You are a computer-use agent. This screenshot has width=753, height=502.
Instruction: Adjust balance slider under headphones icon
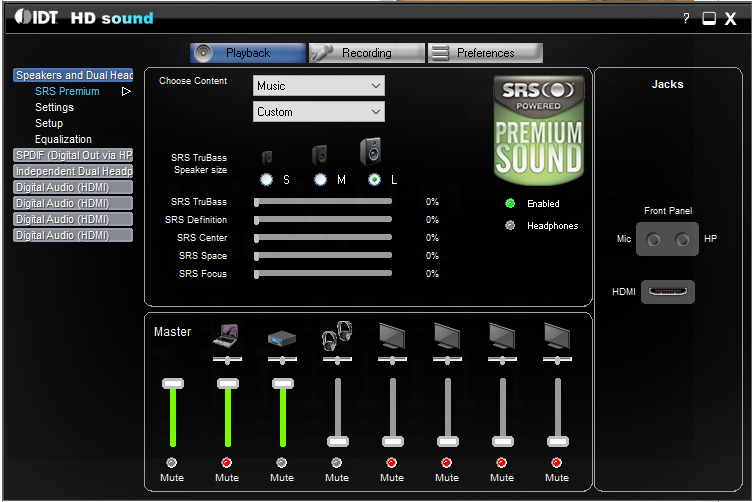pyautogui.click(x=338, y=359)
